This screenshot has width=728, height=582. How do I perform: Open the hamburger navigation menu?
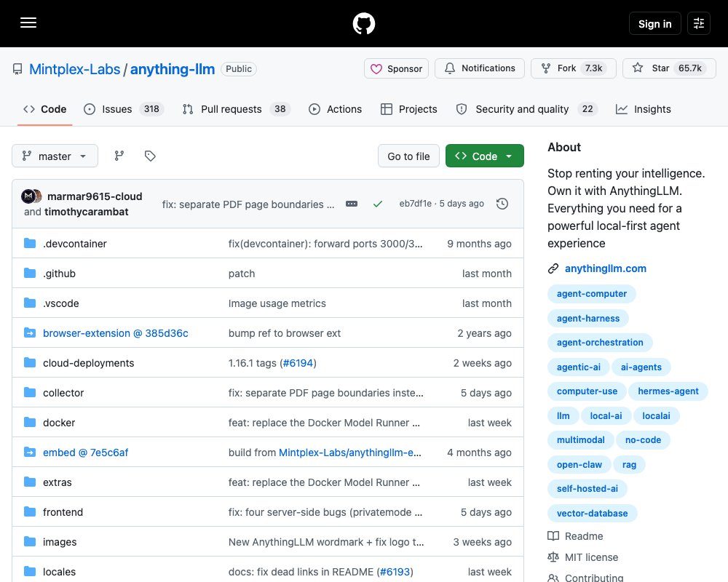pyautogui.click(x=28, y=23)
